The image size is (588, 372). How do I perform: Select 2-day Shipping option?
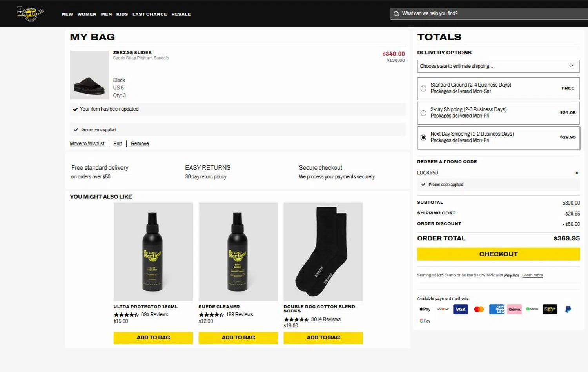click(x=423, y=113)
